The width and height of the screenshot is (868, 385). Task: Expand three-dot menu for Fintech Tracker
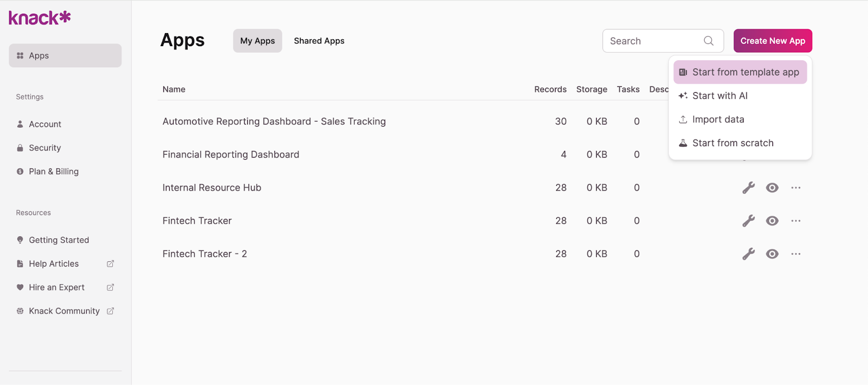[796, 221]
